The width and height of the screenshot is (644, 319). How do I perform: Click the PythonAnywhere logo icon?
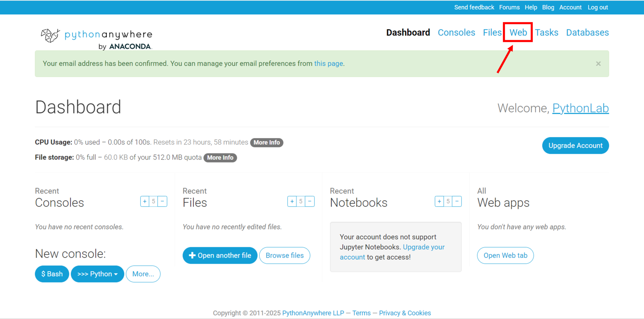[50, 35]
